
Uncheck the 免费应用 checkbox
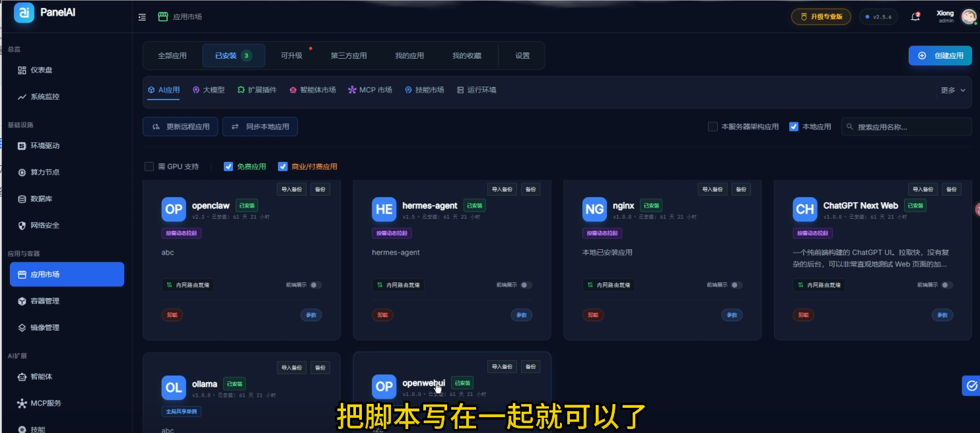pos(228,167)
